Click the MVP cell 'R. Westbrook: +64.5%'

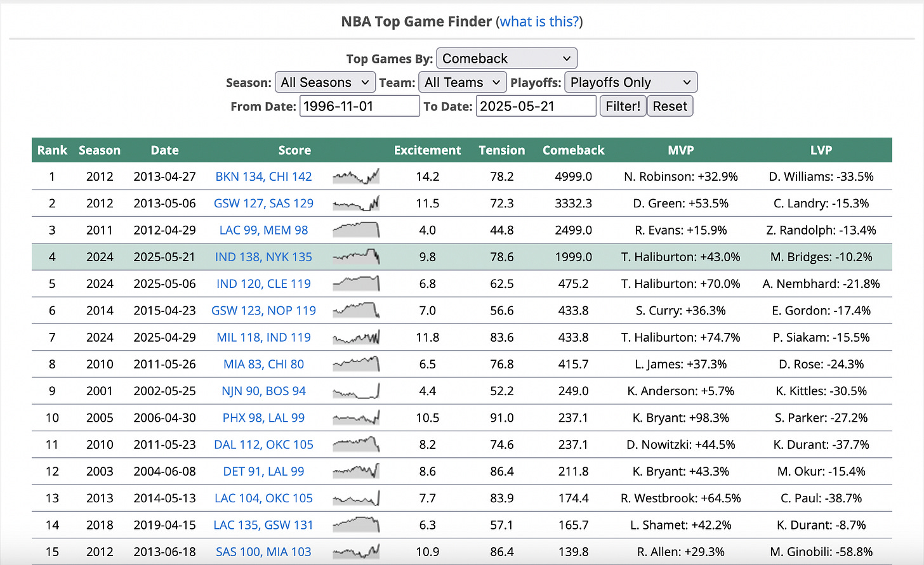[681, 498]
